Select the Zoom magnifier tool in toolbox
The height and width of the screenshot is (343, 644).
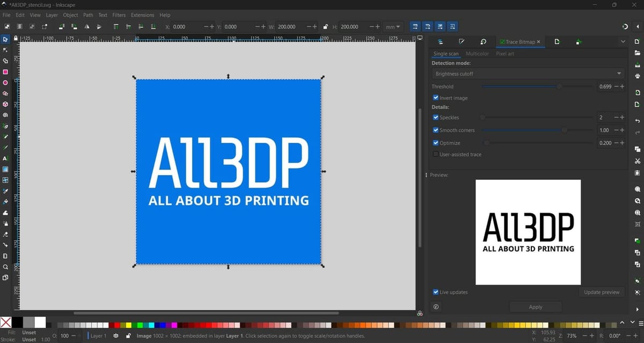pyautogui.click(x=5, y=267)
